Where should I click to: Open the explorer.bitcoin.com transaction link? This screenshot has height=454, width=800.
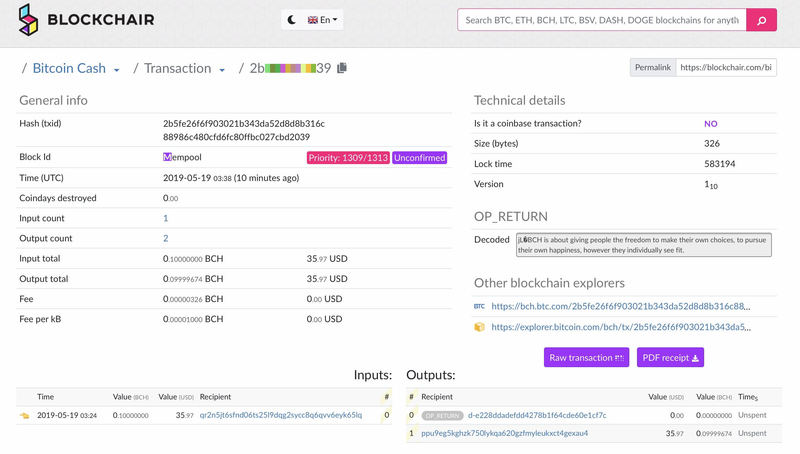[x=621, y=327]
